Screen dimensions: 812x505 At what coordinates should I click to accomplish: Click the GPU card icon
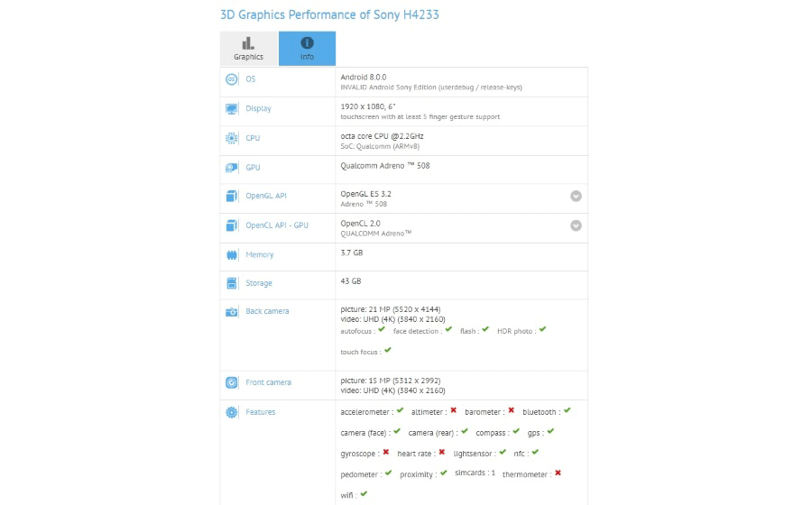point(232,168)
